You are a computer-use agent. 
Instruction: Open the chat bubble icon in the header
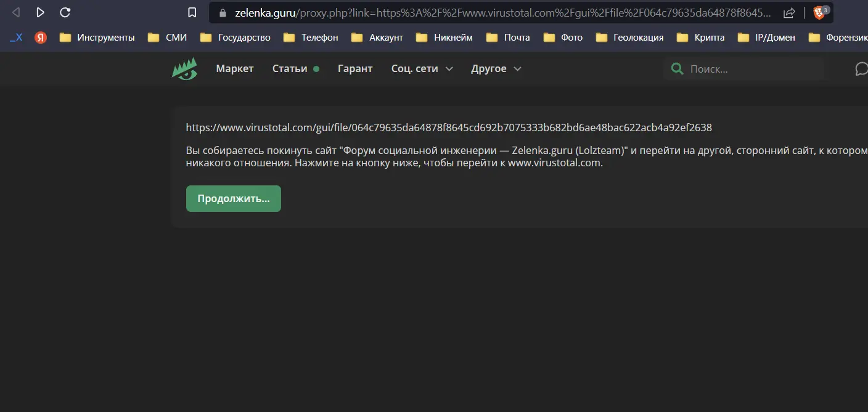pos(861,69)
